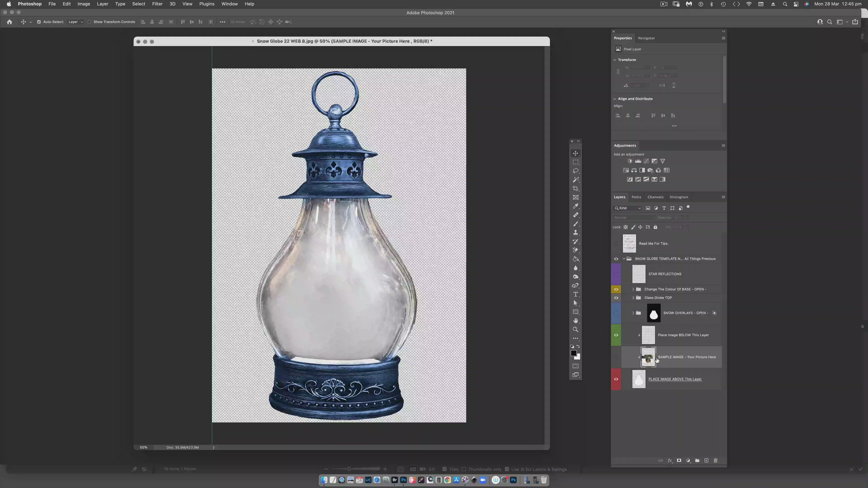Hide the Glass Globe TOP group
This screenshot has width=868, height=488.
[616, 298]
